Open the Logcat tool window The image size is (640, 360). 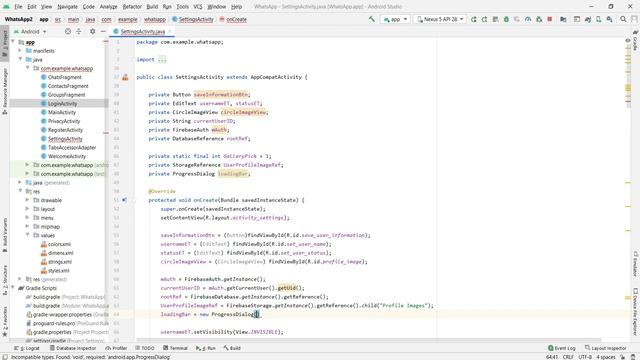pyautogui.click(x=27, y=348)
